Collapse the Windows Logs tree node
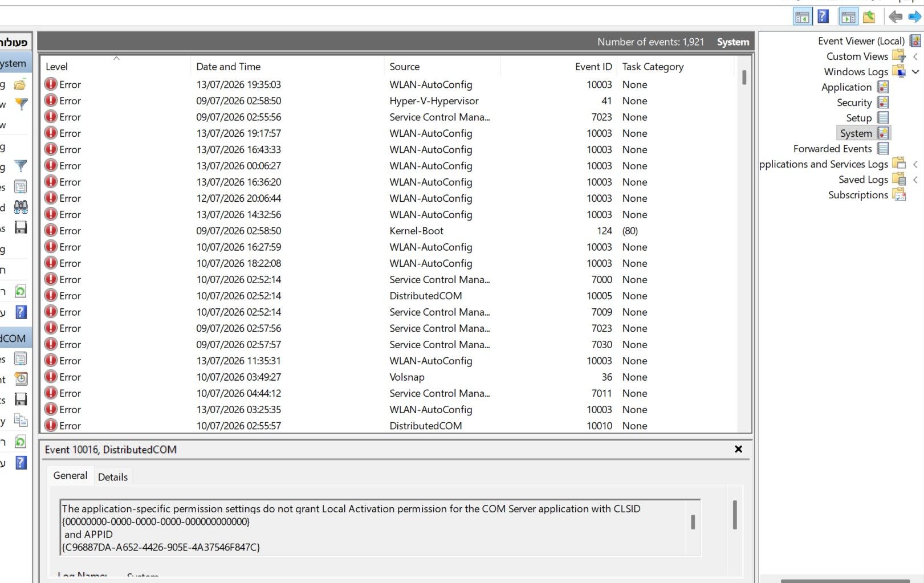924x583 pixels. click(x=915, y=72)
